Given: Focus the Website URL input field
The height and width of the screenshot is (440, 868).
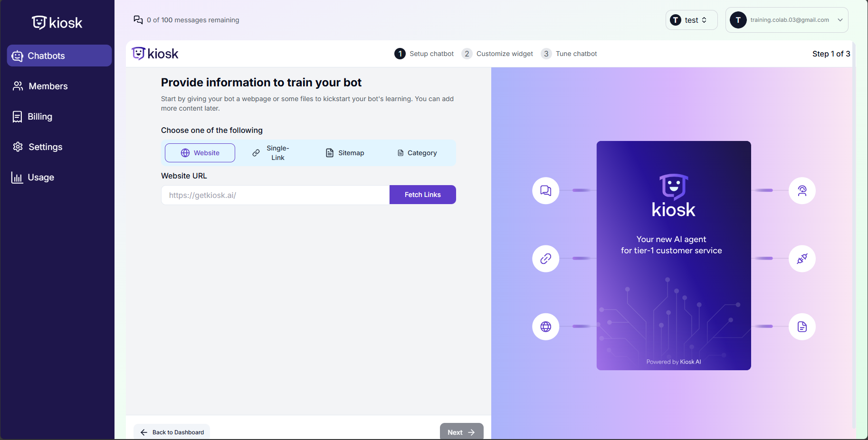Looking at the screenshot, I should 275,195.
